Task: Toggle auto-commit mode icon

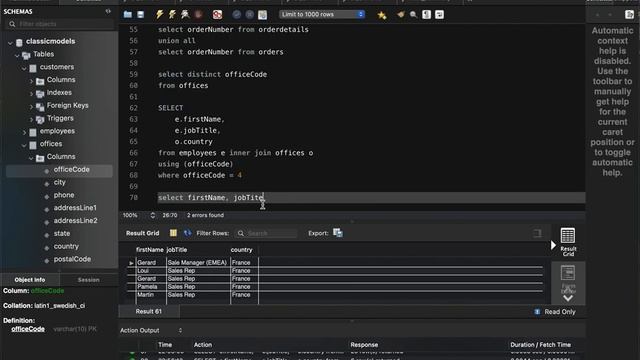Action: point(262,15)
